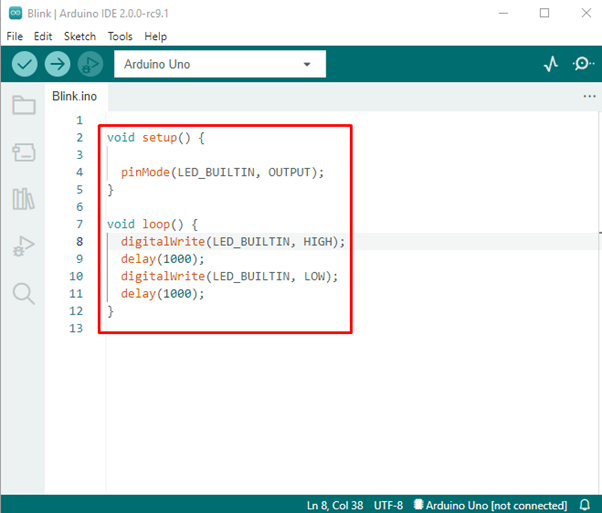Open the Tools menu

point(120,36)
